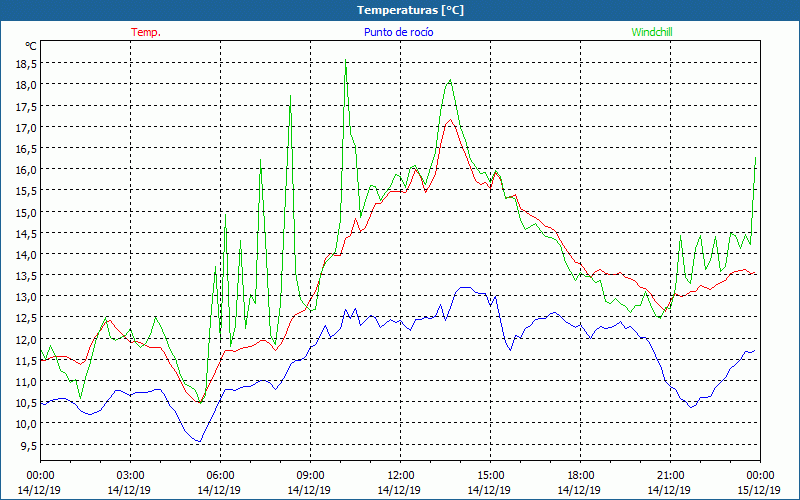Click the '18,0' y-axis value
Image resolution: width=800 pixels, height=500 pixels.
tap(27, 85)
